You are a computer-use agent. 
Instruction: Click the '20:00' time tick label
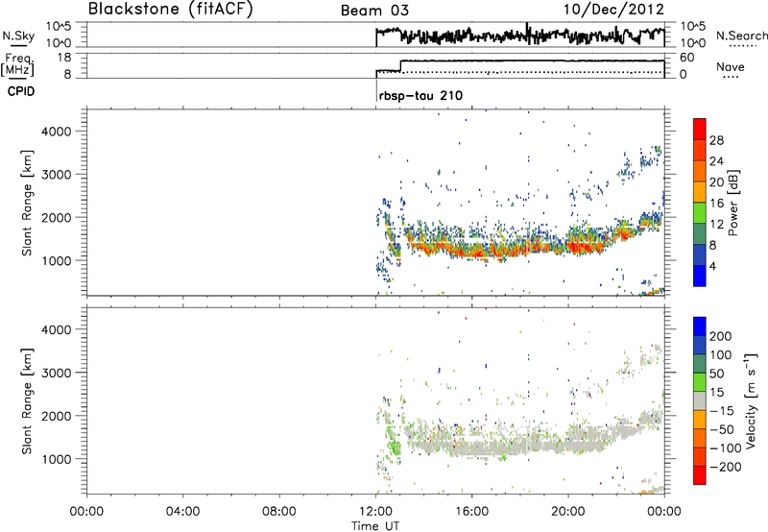tap(568, 512)
